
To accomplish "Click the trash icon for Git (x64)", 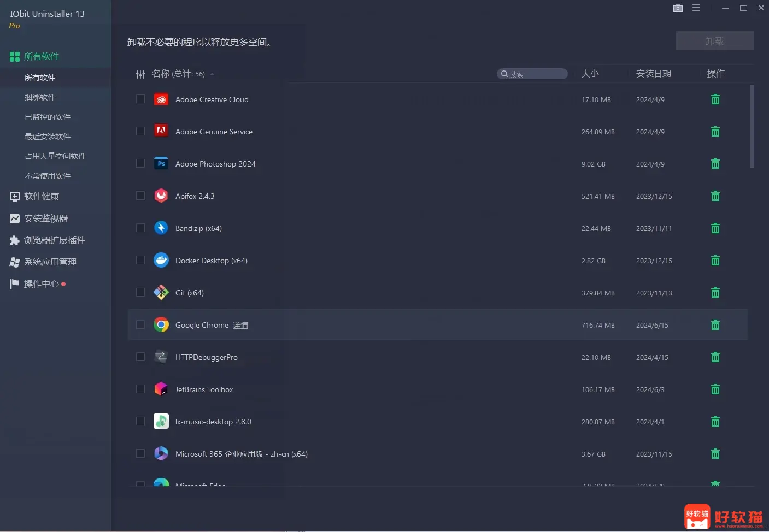I will [x=715, y=293].
